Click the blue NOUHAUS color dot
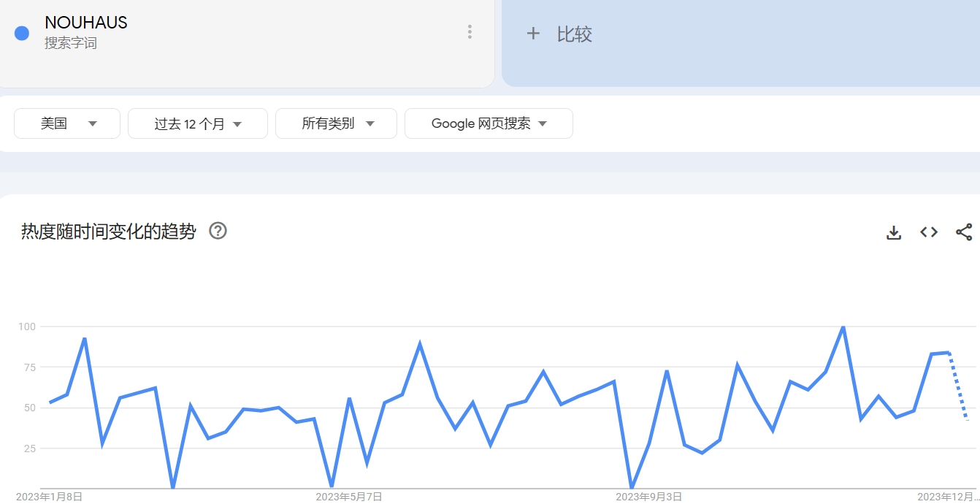 point(22,33)
